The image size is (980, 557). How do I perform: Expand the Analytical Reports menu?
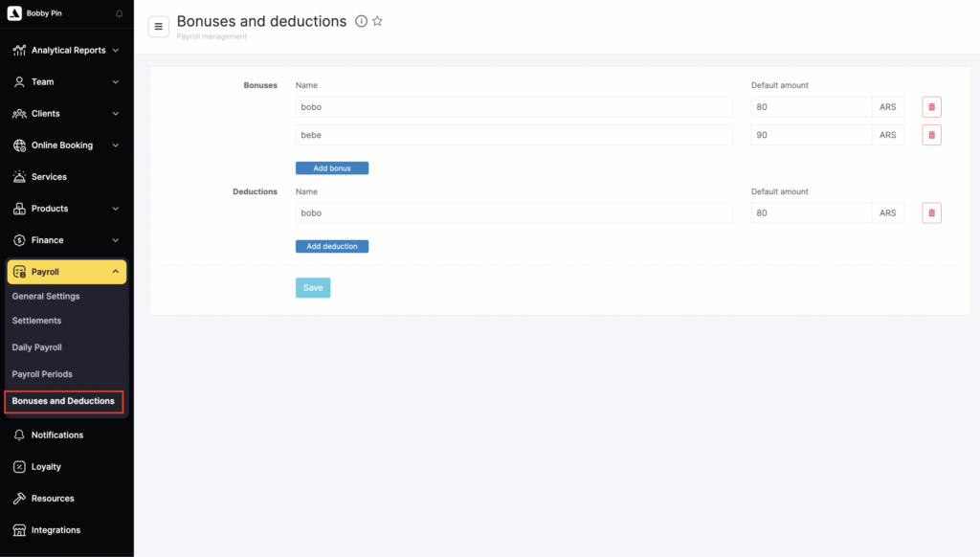point(66,50)
